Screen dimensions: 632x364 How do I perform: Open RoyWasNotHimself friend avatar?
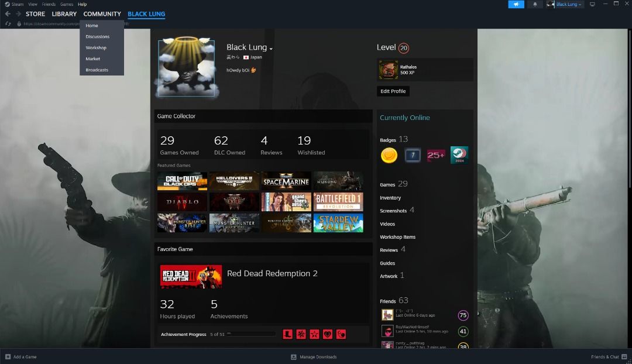387,331
